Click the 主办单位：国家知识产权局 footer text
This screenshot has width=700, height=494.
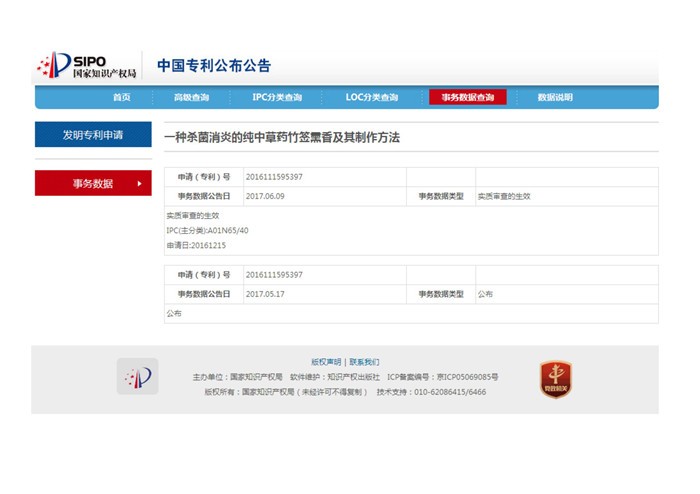point(238,377)
